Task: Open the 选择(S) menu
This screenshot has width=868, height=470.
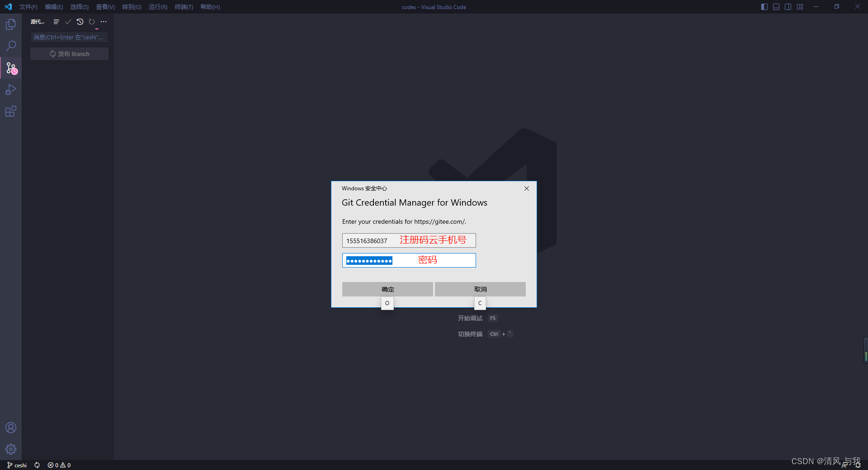Action: pos(80,7)
